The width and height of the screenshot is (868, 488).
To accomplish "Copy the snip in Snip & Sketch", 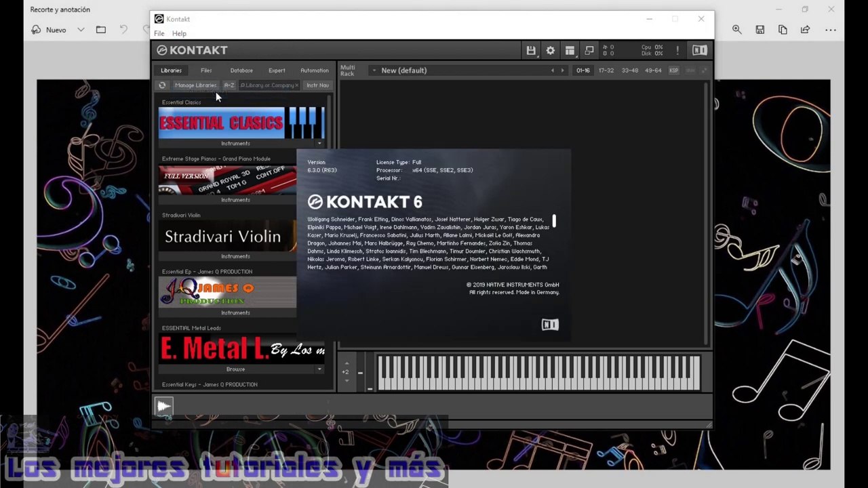I will [x=783, y=30].
